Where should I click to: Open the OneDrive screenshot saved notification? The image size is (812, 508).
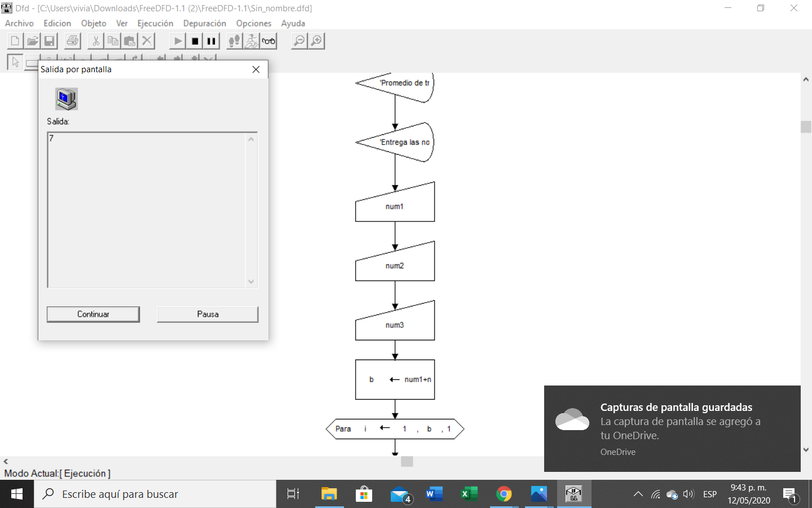tap(672, 428)
